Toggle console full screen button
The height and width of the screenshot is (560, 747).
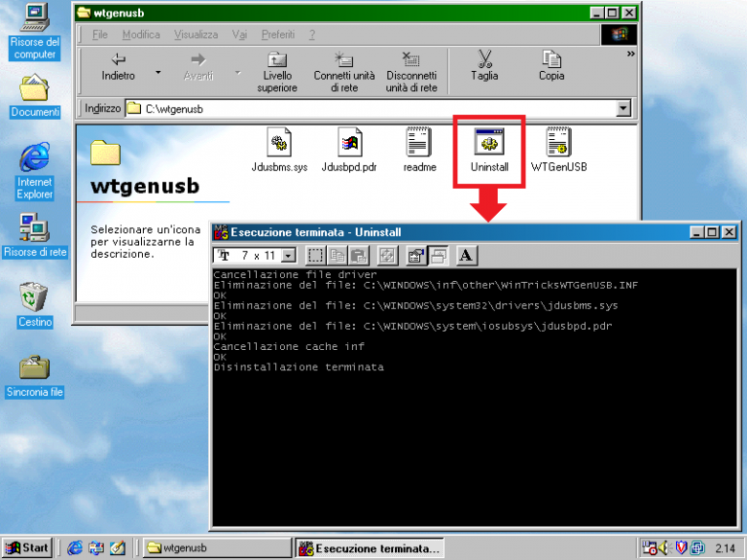pyautogui.click(x=387, y=256)
